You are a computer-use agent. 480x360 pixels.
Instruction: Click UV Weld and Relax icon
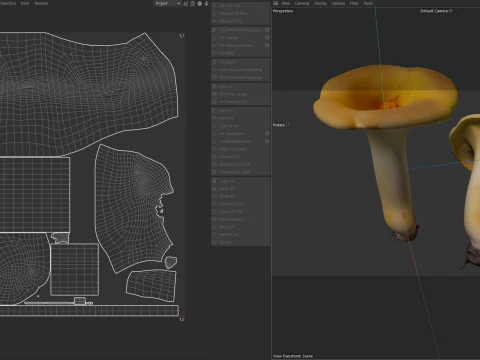tap(214, 45)
